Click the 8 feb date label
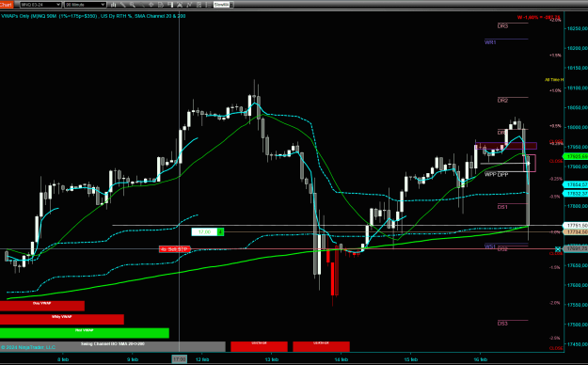The height and width of the screenshot is (365, 588). click(x=63, y=359)
